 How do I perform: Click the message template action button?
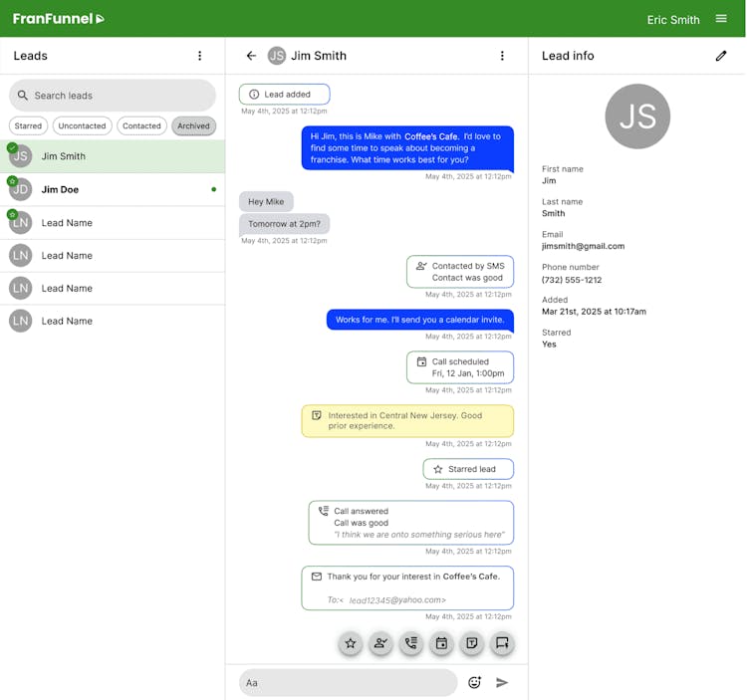pos(502,643)
